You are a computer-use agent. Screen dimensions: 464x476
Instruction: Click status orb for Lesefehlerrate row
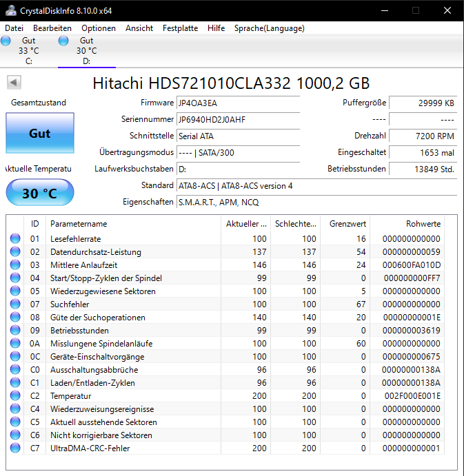tap(15, 238)
